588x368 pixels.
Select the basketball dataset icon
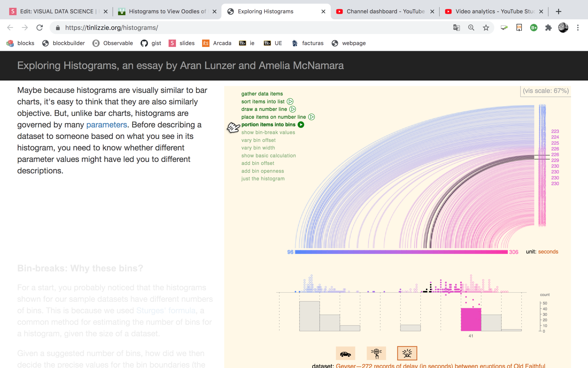pyautogui.click(x=376, y=354)
